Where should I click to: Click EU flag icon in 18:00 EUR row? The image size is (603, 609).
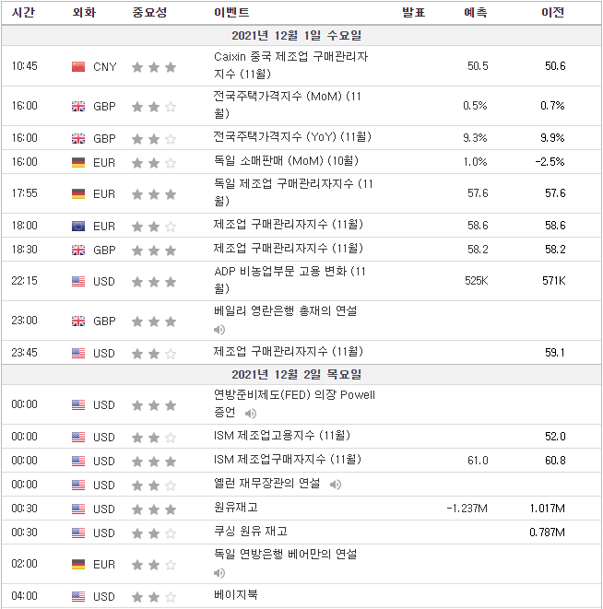tap(78, 227)
